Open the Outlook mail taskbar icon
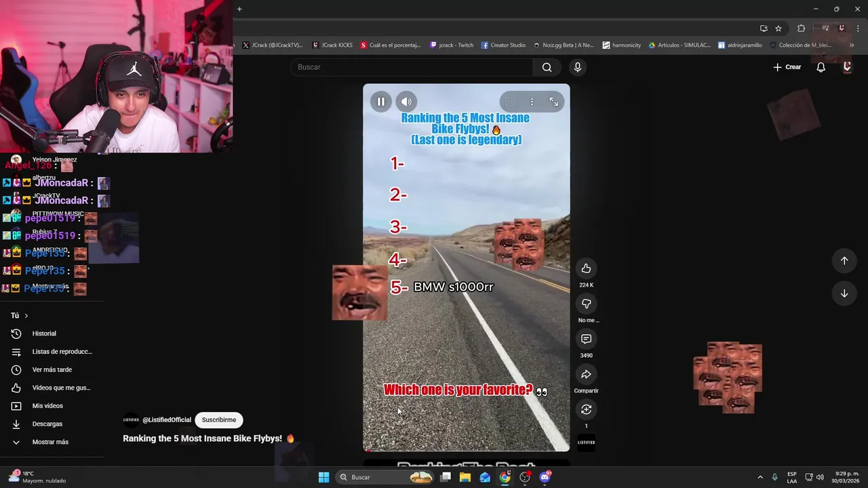The width and height of the screenshot is (868, 488). point(485,477)
